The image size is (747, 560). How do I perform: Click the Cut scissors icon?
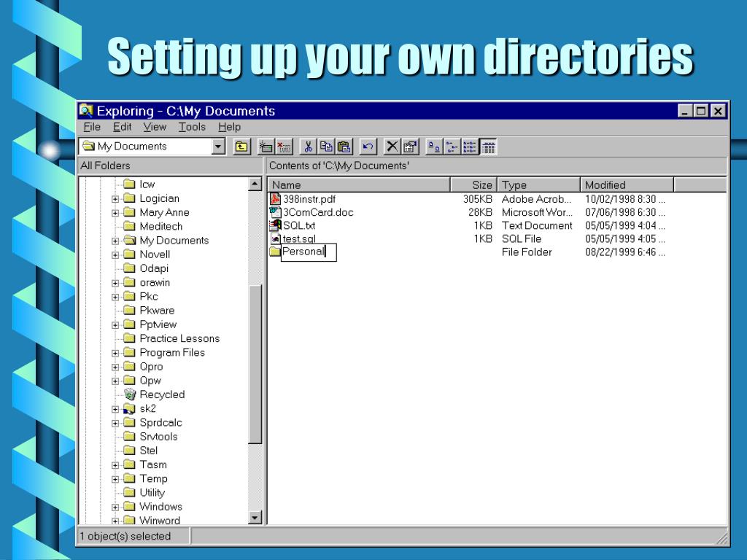coord(308,147)
